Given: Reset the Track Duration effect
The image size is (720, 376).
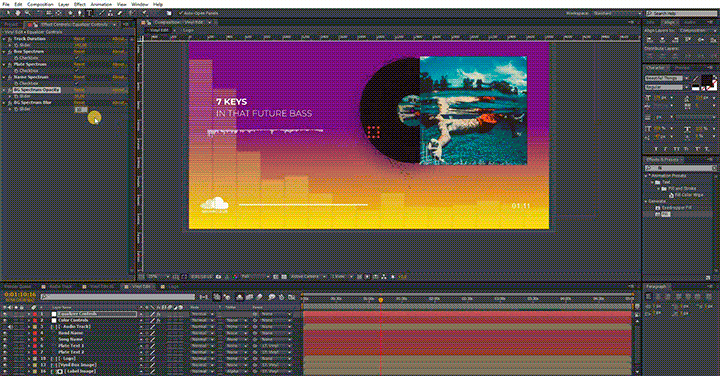Looking at the screenshot, I should [79, 39].
